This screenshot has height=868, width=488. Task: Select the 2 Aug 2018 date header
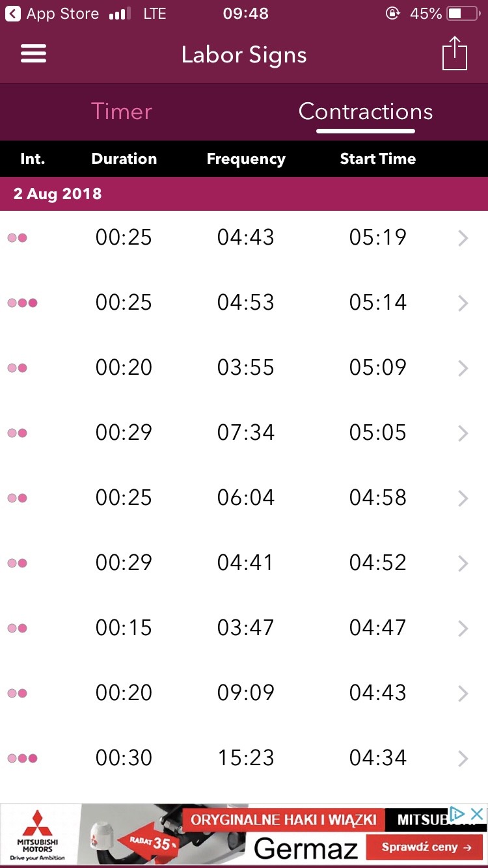[58, 194]
